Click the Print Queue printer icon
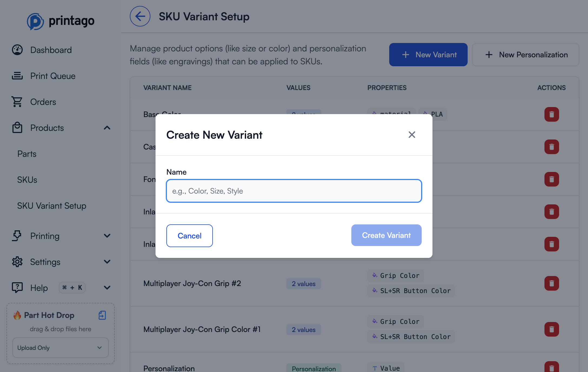Viewport: 588px width, 372px height. tap(17, 76)
